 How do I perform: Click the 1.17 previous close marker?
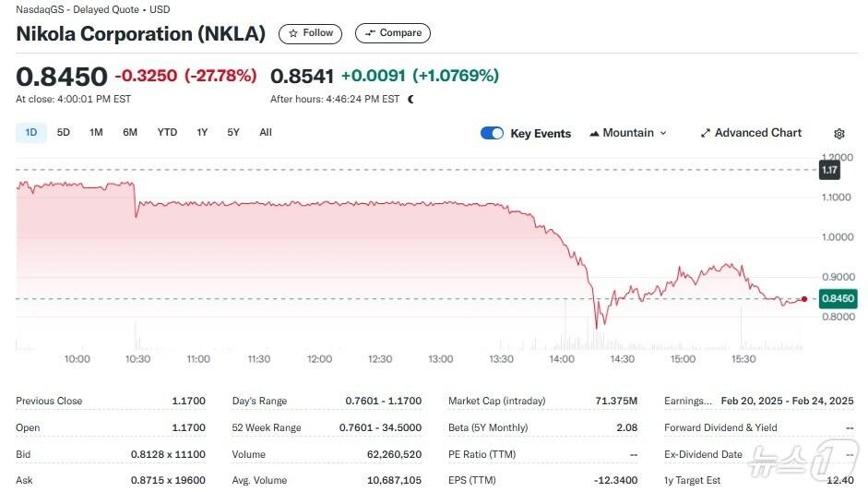point(829,170)
